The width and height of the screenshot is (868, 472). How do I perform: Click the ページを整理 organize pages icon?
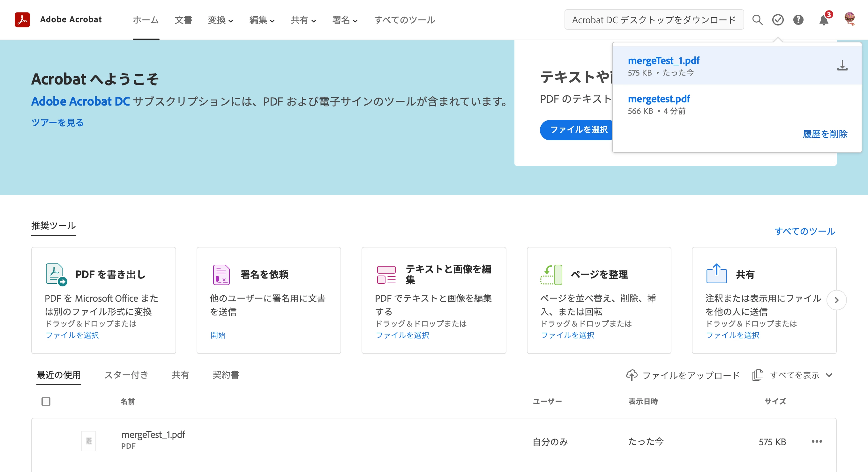pyautogui.click(x=551, y=274)
